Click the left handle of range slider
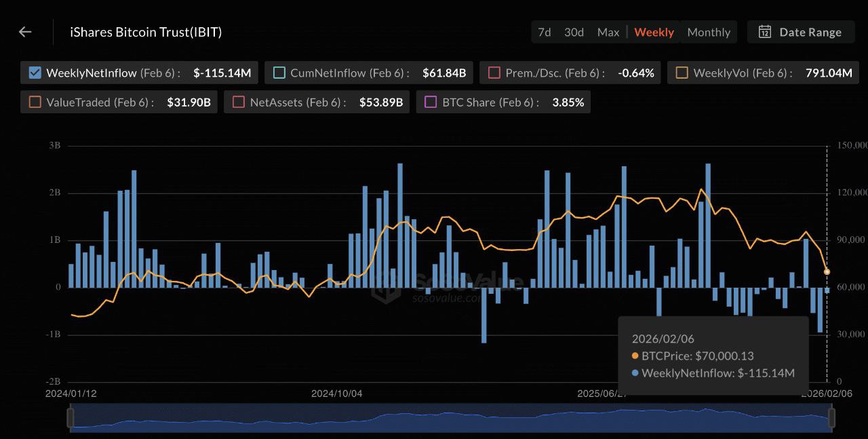Screen dimensions: 868x439 coord(70,418)
